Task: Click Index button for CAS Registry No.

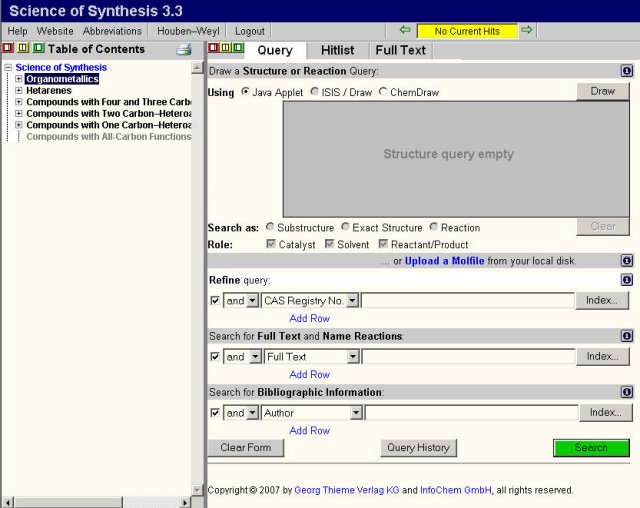Action: [x=602, y=301]
